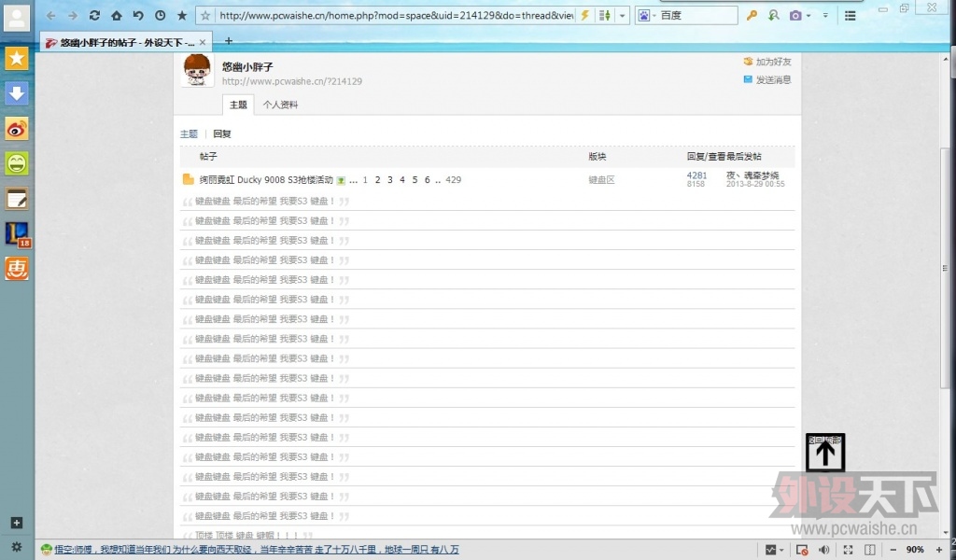This screenshot has height=560, width=956.
Task: Switch to the 个人资料 tab
Action: (x=280, y=105)
